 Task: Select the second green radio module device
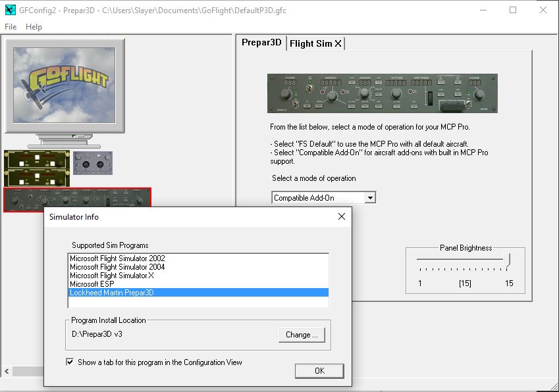tap(36, 177)
